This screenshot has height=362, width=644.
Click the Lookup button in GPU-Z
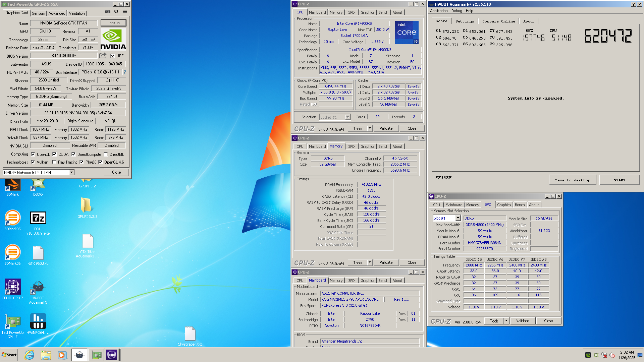[113, 23]
